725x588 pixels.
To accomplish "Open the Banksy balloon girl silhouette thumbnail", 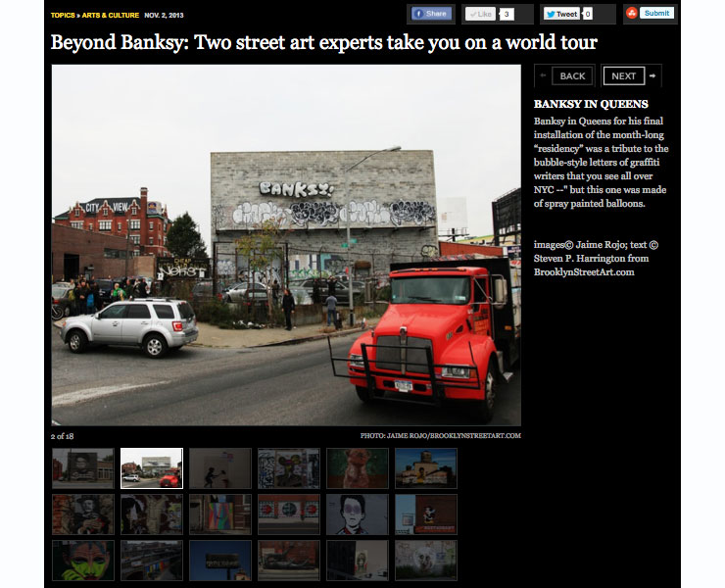I will pyautogui.click(x=220, y=468).
